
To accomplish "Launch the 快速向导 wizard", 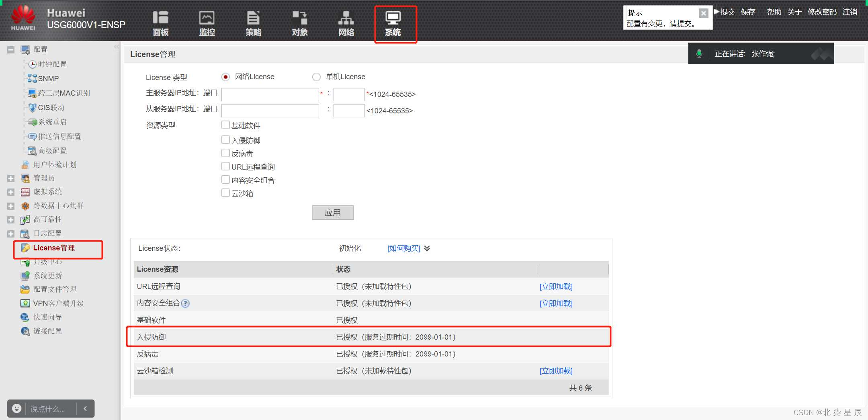I will click(47, 317).
